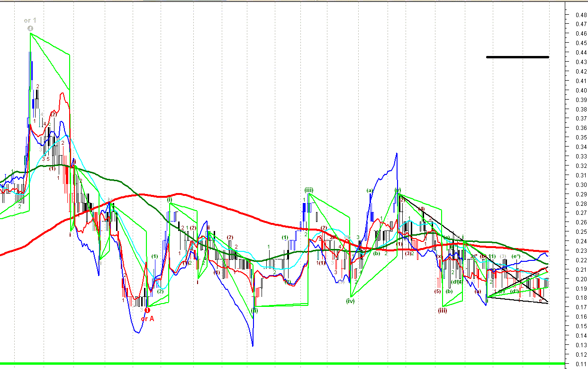The image size is (588, 369).
Task: Click the gray circled wave marker under 'or 1'
Action: [x=30, y=29]
